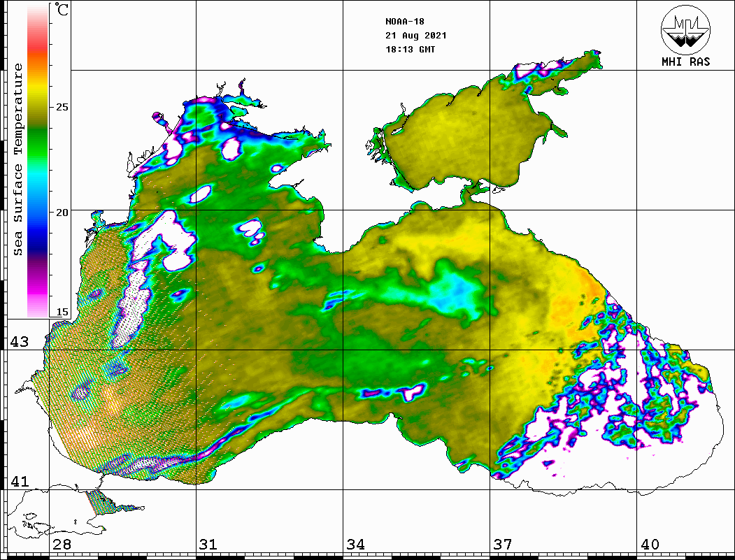The width and height of the screenshot is (735, 560).
Task: Click the latitude label '41'
Action: (x=19, y=481)
